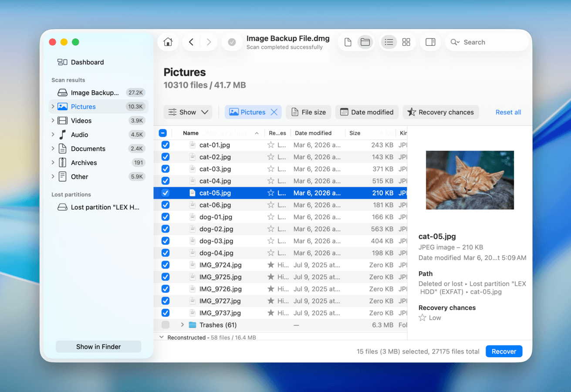The width and height of the screenshot is (571, 392).
Task: Click the Audio category icon
Action: [x=62, y=135]
